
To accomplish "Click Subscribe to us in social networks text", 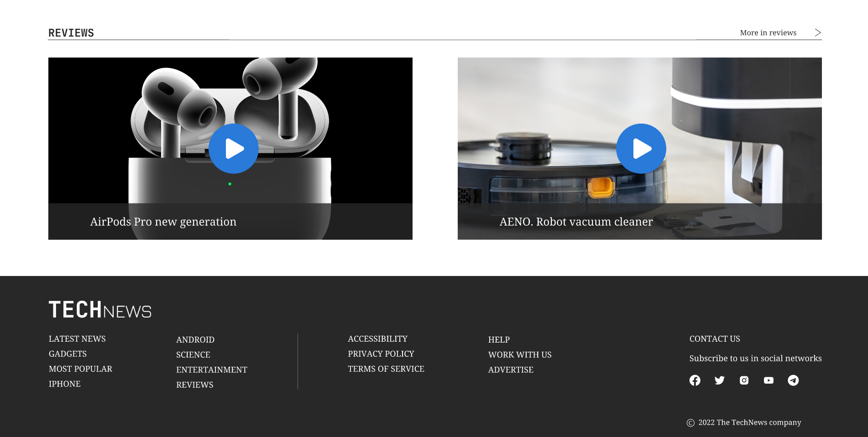I will [755, 359].
